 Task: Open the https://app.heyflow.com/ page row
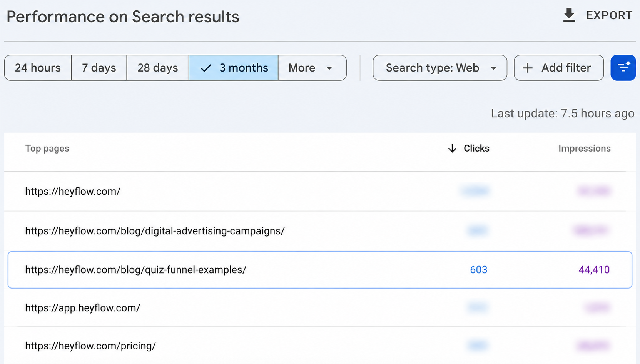[320, 308]
